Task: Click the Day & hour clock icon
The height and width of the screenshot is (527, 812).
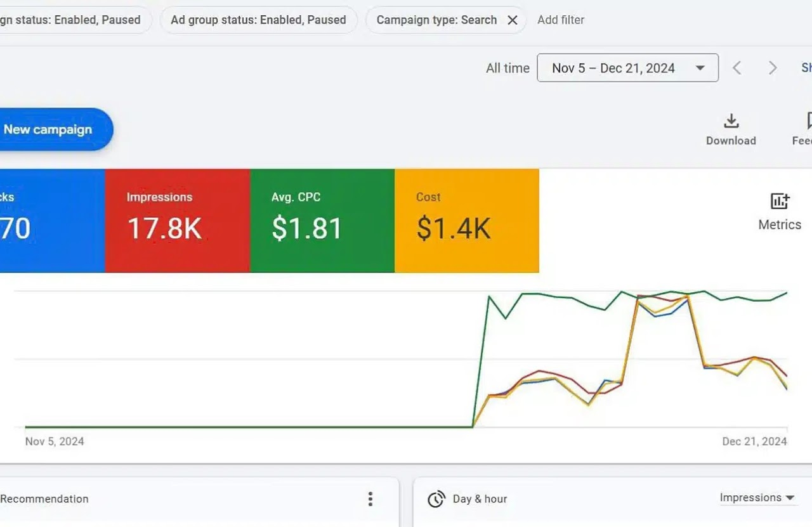Action: click(436, 499)
